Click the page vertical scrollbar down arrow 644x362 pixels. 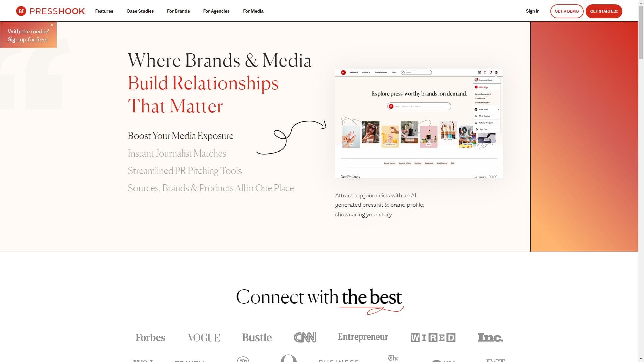(x=641, y=359)
